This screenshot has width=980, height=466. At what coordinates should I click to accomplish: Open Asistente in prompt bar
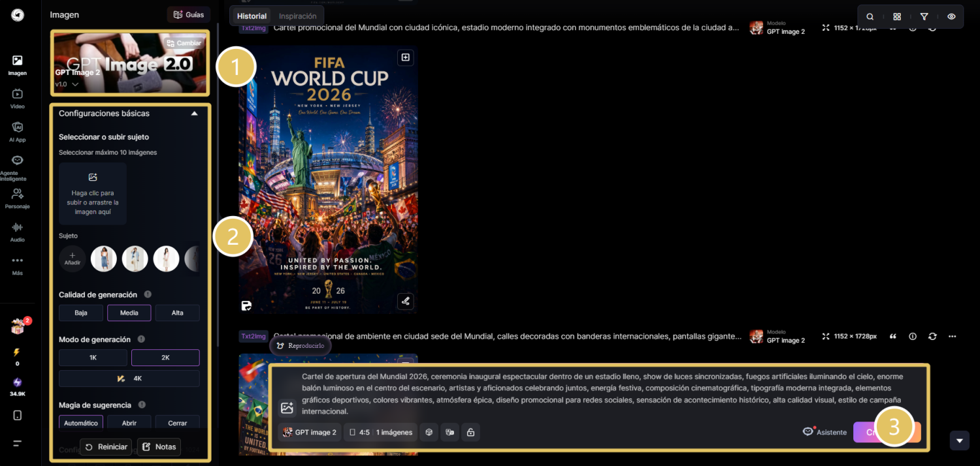(x=825, y=432)
